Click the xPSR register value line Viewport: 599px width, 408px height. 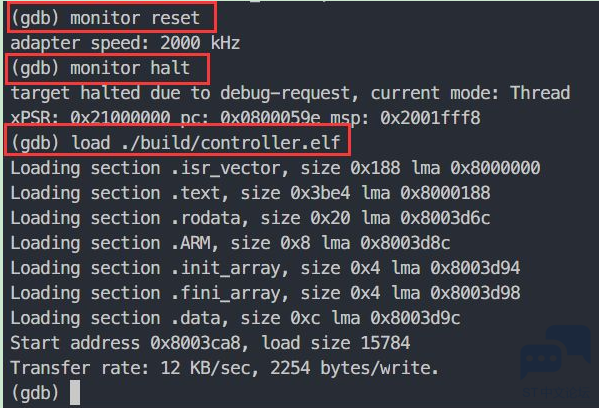[246, 118]
